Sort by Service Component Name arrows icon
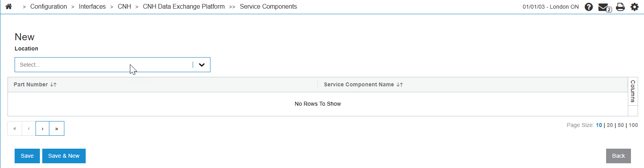644x168 pixels. pos(400,84)
